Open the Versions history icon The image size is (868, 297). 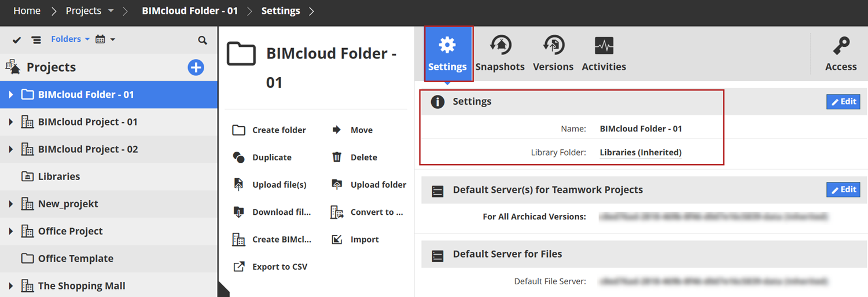click(553, 45)
